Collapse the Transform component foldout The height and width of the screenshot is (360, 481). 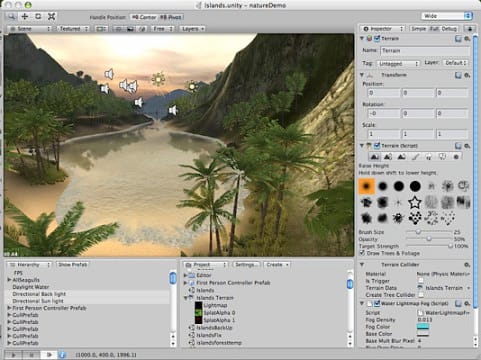click(x=362, y=75)
